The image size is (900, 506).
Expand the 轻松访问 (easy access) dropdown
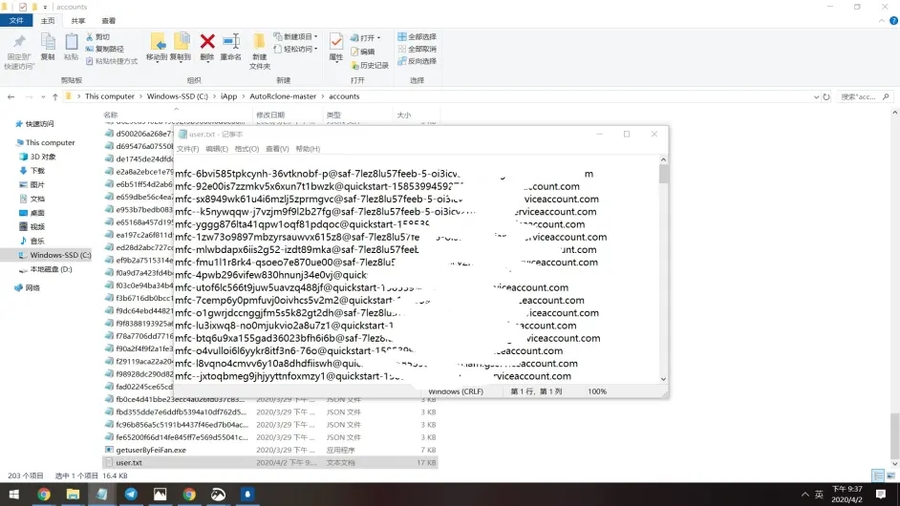pos(297,49)
